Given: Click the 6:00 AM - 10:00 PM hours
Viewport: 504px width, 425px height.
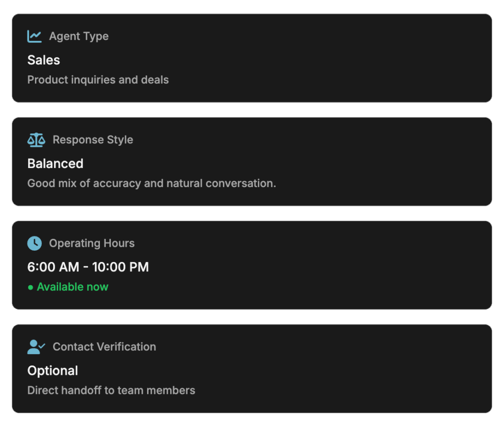Looking at the screenshot, I should coord(88,267).
